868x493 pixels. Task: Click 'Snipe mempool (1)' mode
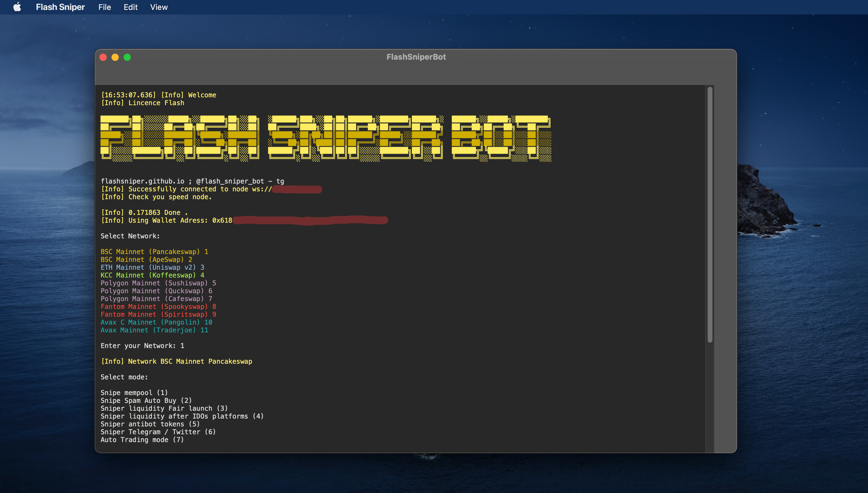point(134,393)
